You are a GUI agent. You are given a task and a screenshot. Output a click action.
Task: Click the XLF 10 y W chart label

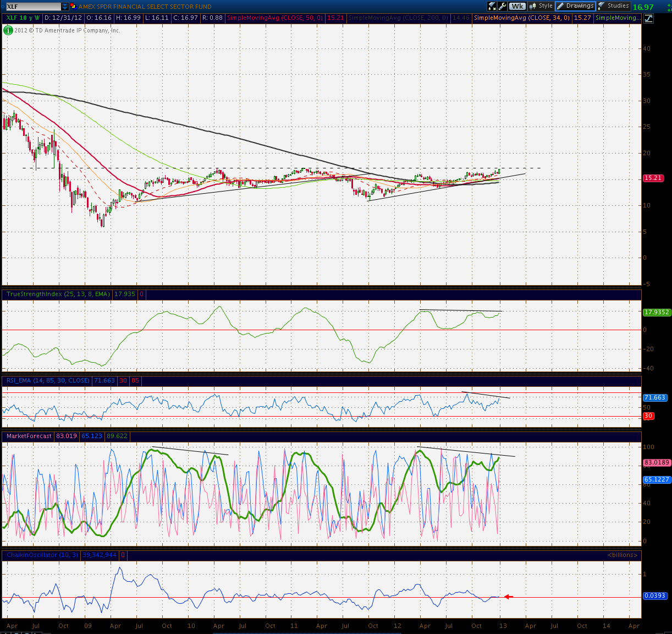(x=23, y=18)
